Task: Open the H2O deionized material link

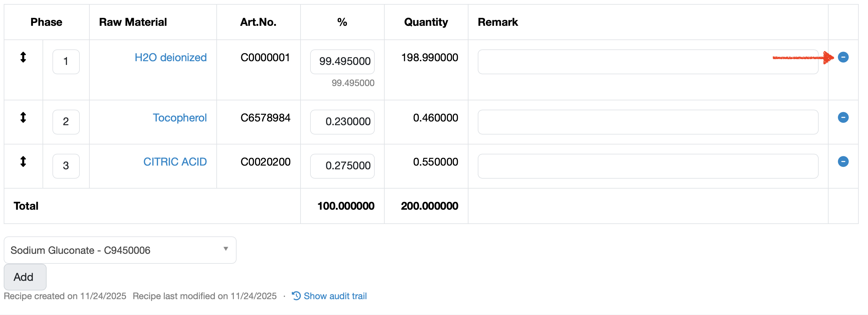Action: click(x=170, y=57)
